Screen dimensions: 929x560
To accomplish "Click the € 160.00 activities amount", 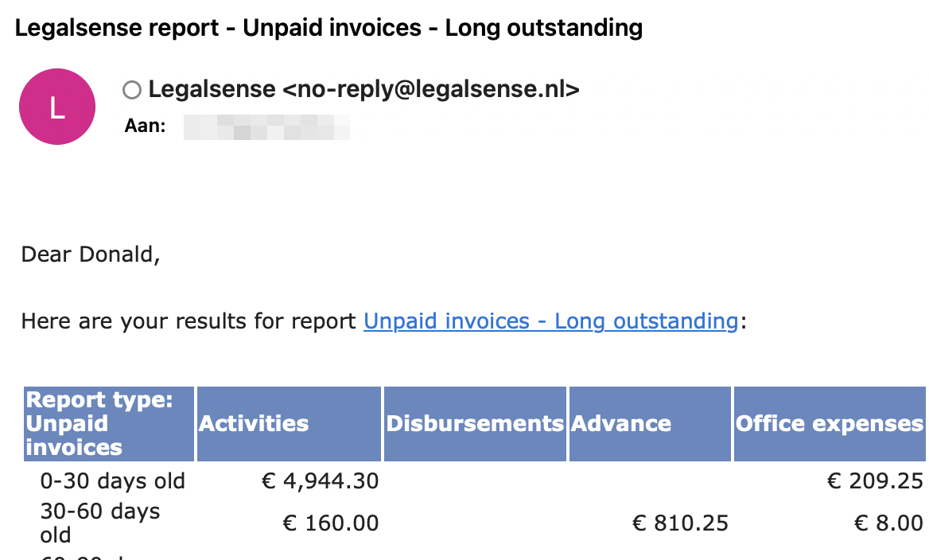I will (331, 523).
